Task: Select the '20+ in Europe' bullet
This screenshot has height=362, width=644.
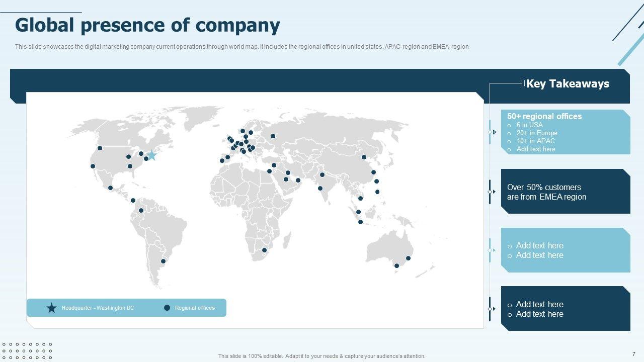Action: tap(537, 133)
